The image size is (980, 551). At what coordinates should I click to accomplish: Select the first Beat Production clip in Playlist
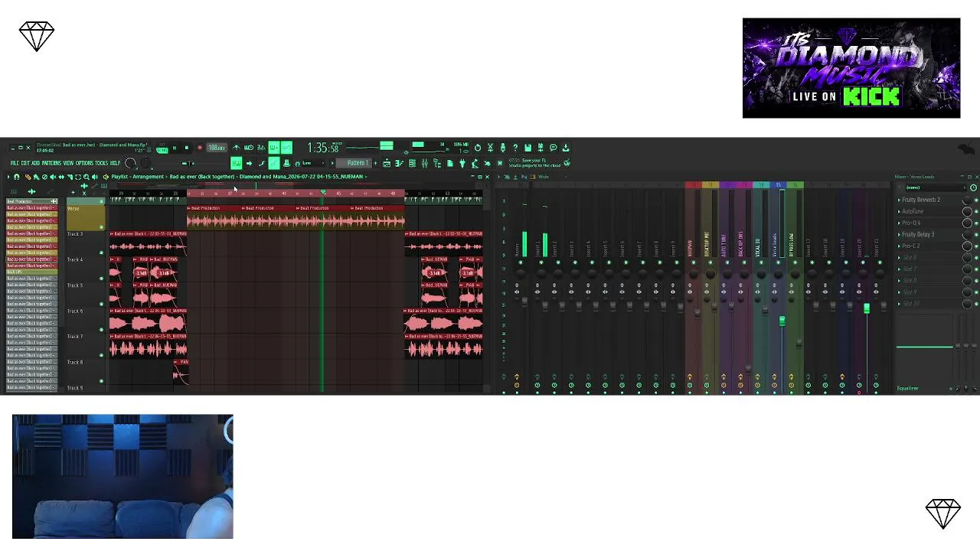click(214, 219)
